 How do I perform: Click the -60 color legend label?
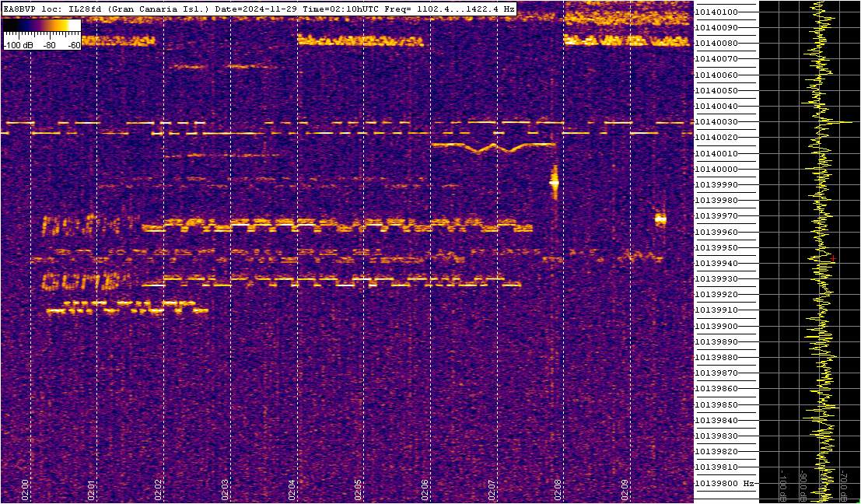74,46
